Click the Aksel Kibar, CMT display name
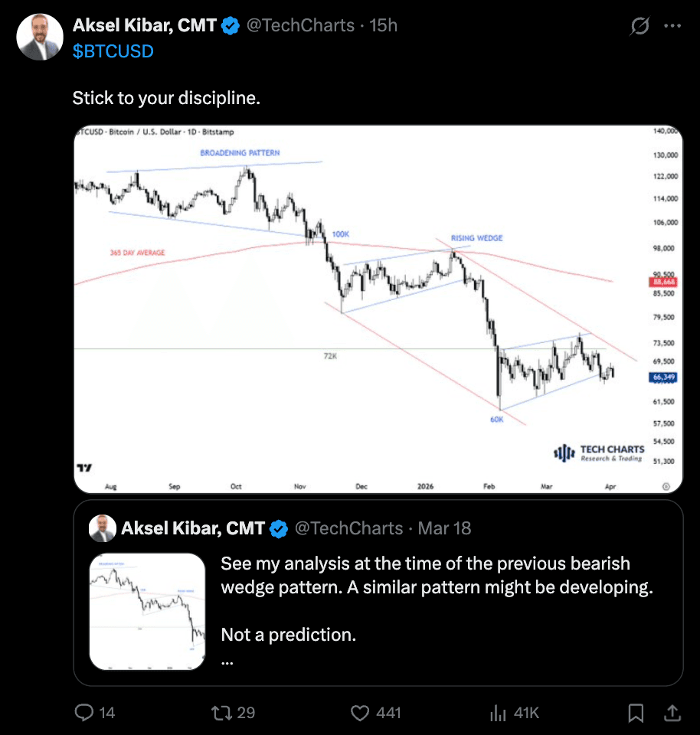This screenshot has width=700, height=735. click(144, 26)
